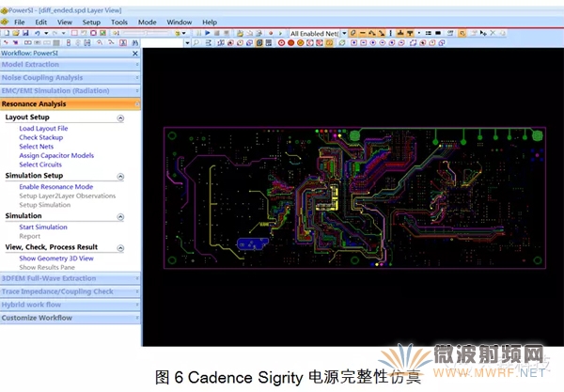Click the magnifier zoom icon
The image size is (564, 392).
196,43
